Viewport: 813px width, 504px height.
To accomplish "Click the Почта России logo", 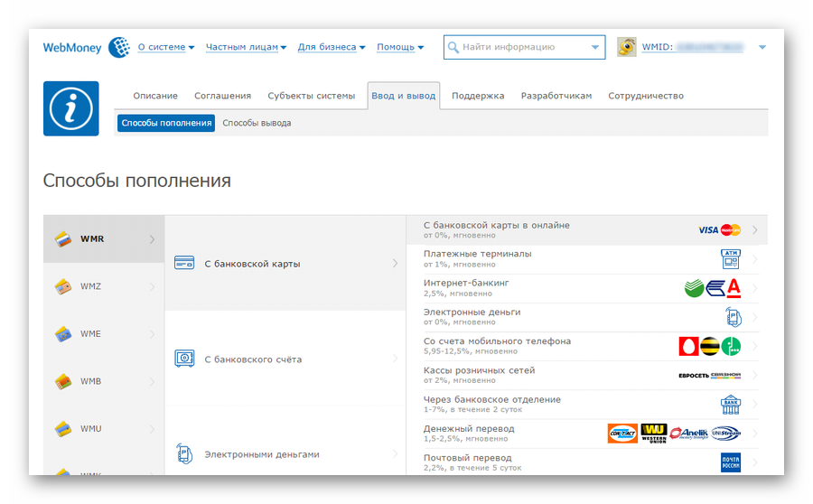I will click(x=731, y=462).
